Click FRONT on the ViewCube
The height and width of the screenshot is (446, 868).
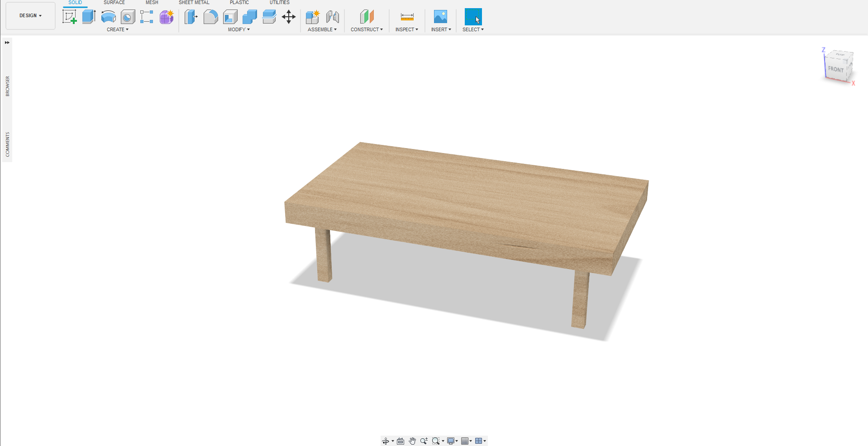pyautogui.click(x=836, y=69)
